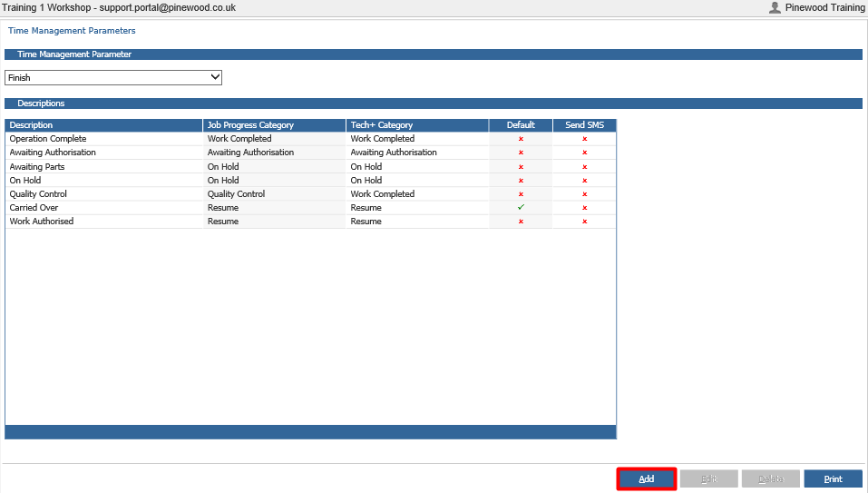Click Default cross for Awaiting Authorisation row

521,153
